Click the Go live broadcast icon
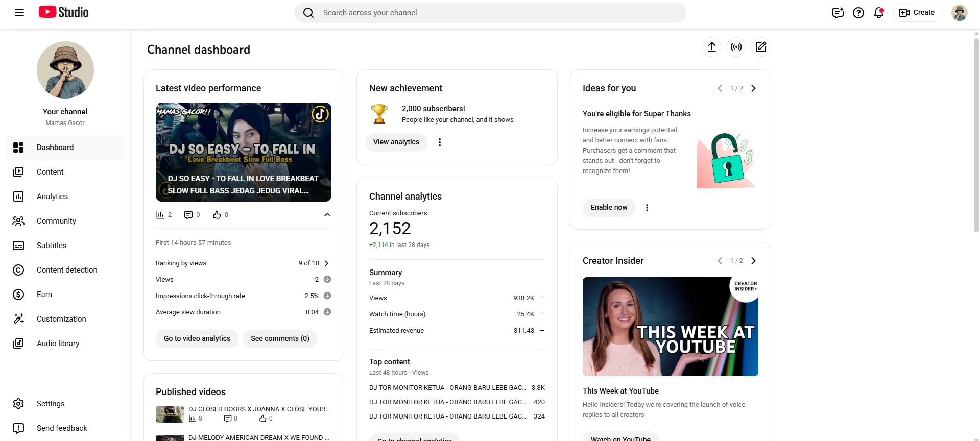 [736, 47]
